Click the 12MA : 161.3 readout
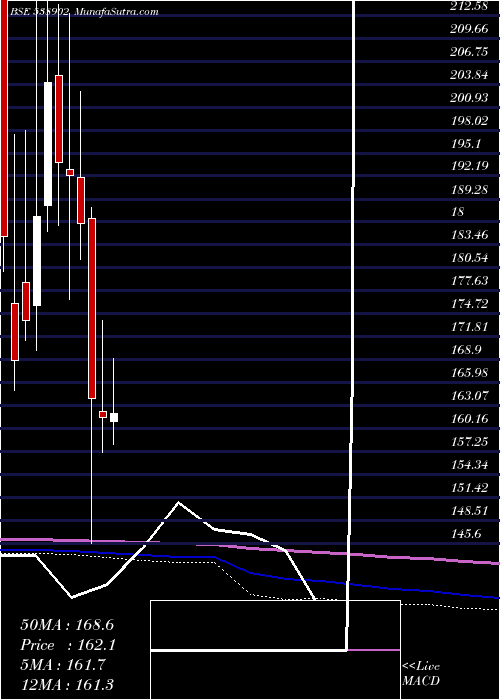This screenshot has width=500, height=700. [x=67, y=684]
